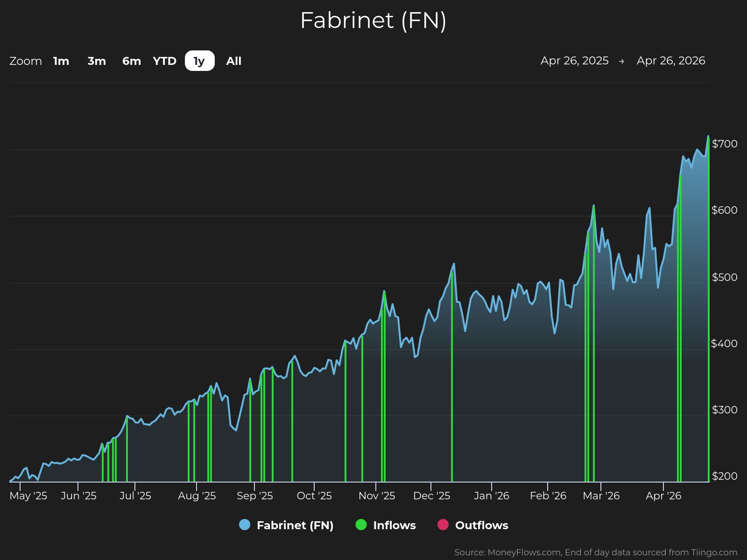The height and width of the screenshot is (560, 747).
Task: Click the Jan '26 axis label
Action: click(x=491, y=496)
